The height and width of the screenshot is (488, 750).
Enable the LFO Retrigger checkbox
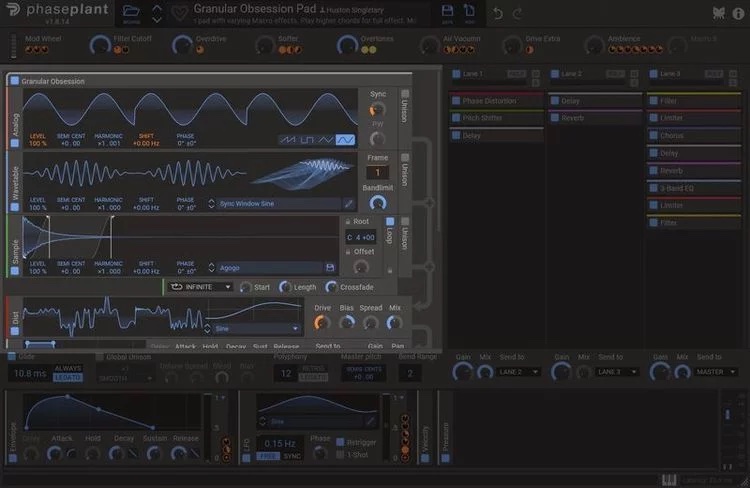pos(340,442)
